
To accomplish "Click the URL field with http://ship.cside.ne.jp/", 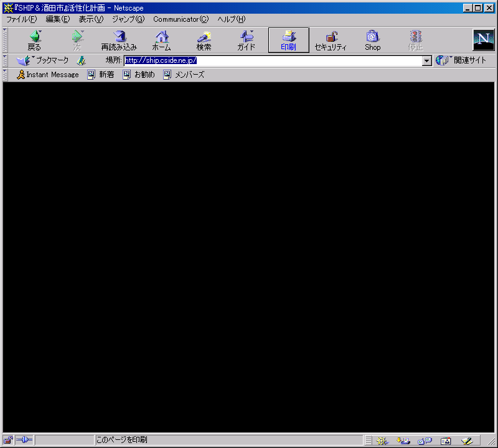I will click(x=273, y=60).
